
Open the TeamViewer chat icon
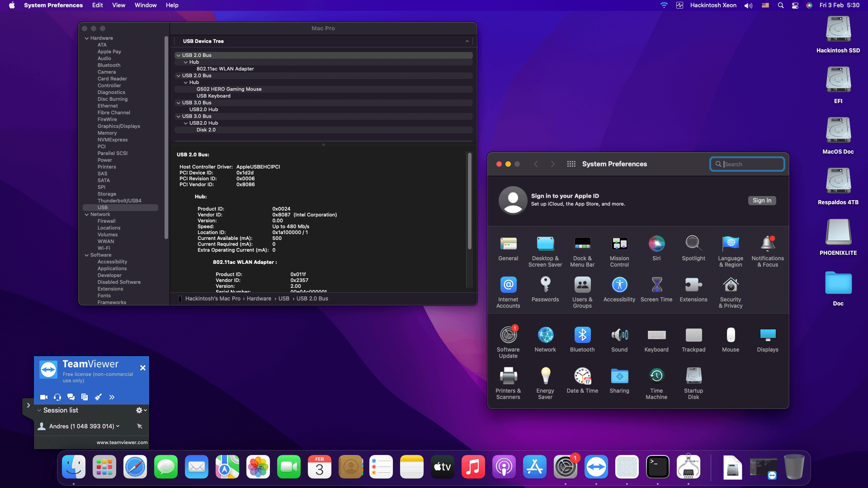click(71, 397)
